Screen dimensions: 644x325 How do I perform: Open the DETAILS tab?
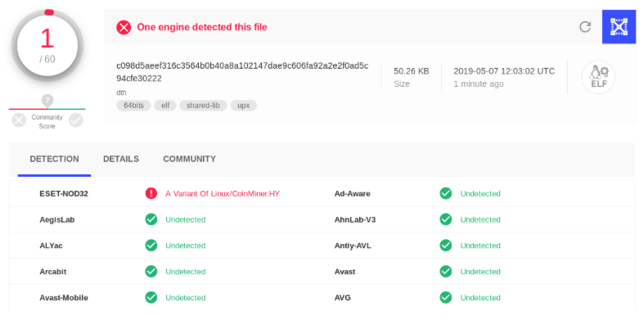(x=121, y=159)
